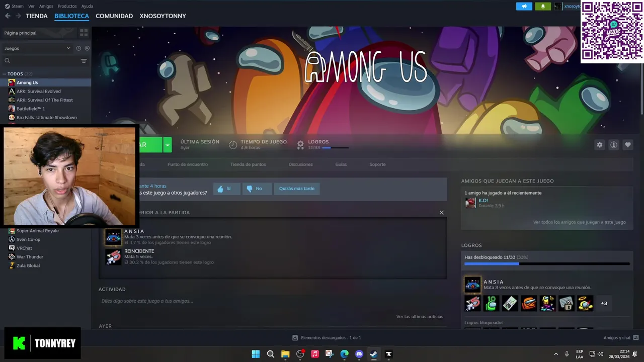Recommend game with Sí thumbs up
This screenshot has width=644, height=362.
(226, 189)
